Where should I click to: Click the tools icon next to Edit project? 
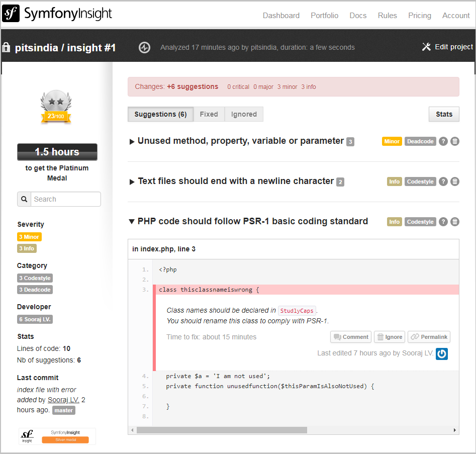coord(426,47)
